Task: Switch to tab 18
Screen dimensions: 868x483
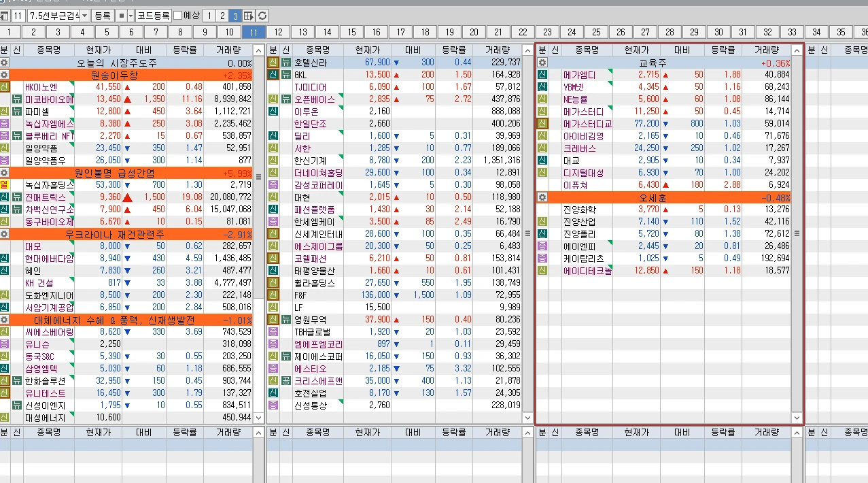Action: tap(426, 32)
